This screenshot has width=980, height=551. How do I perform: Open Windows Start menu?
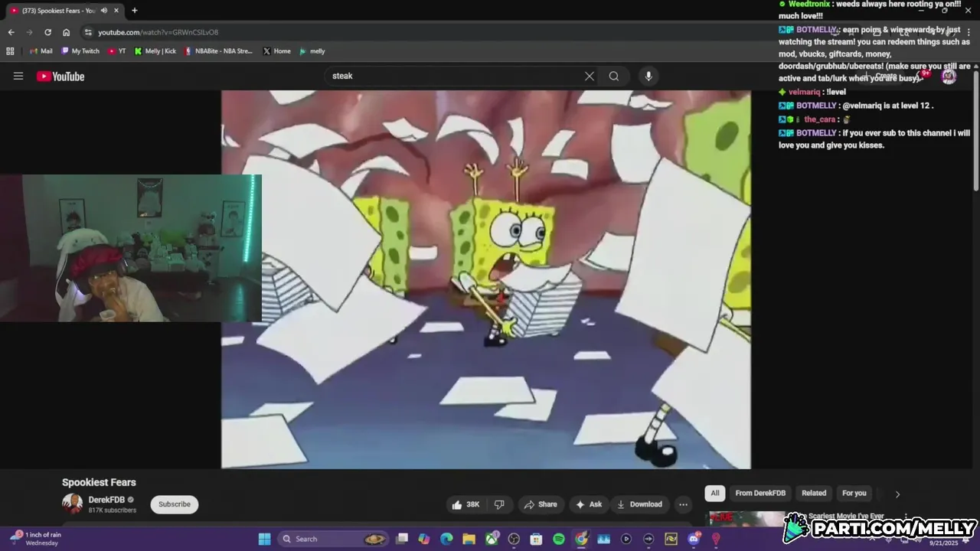coord(264,539)
